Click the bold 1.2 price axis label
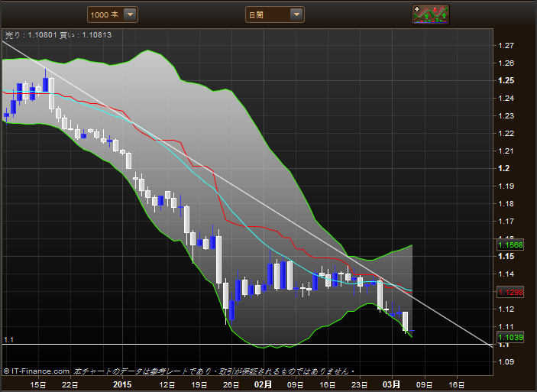Screen dimensions: 537x392 (504, 168)
